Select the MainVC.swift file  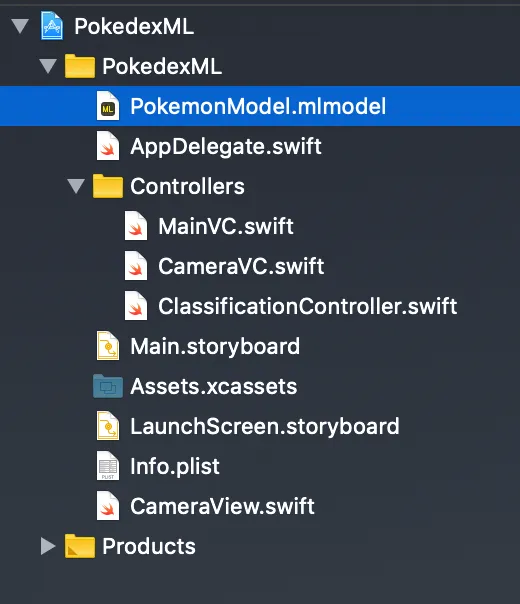[x=226, y=226]
